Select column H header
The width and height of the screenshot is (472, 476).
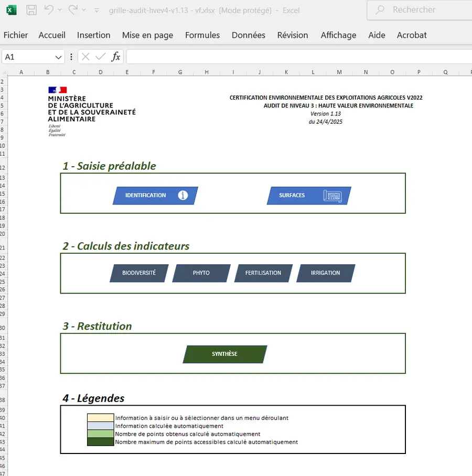click(x=207, y=72)
